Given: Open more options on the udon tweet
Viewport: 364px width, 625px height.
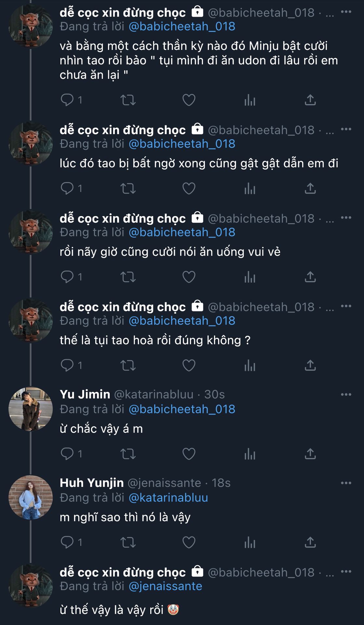Looking at the screenshot, I should 346,12.
